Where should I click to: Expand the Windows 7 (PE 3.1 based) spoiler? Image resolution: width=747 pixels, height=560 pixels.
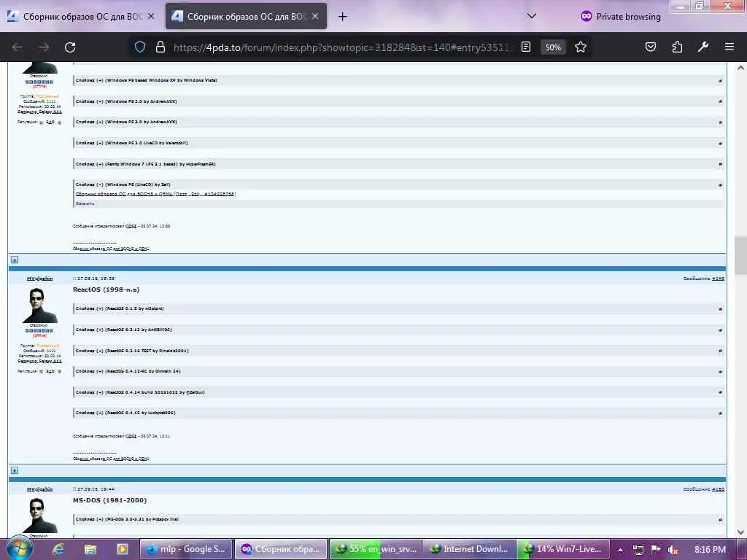coord(398,164)
